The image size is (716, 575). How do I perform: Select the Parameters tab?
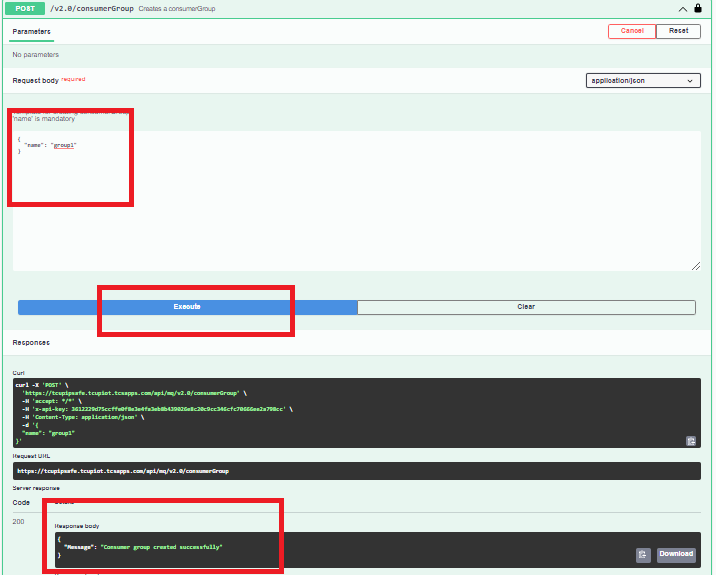pos(32,32)
